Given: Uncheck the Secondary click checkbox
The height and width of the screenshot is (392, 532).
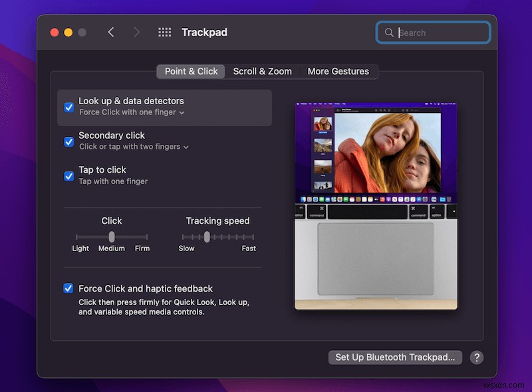Looking at the screenshot, I should (x=68, y=142).
